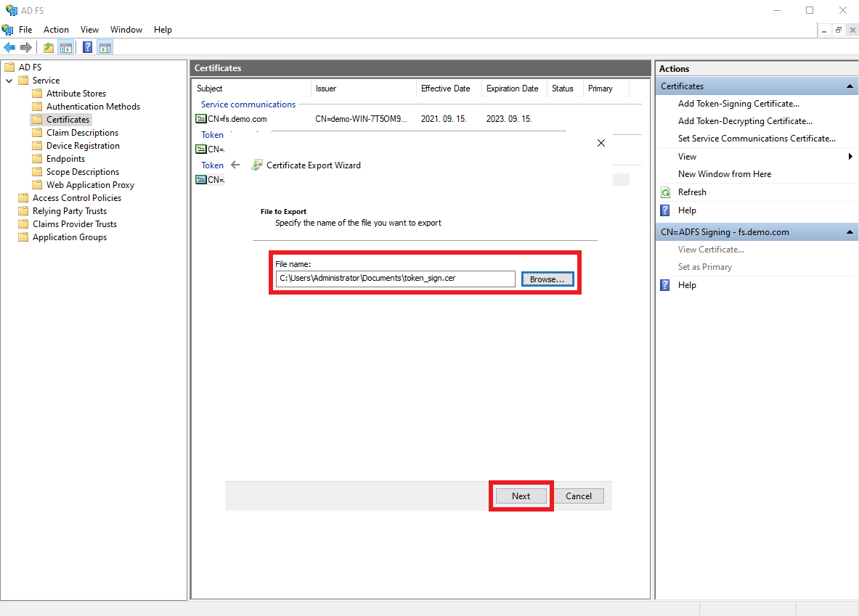Screen dimensions: 859x616
Task: Select Relying Party Trusts in tree
Action: click(x=69, y=211)
